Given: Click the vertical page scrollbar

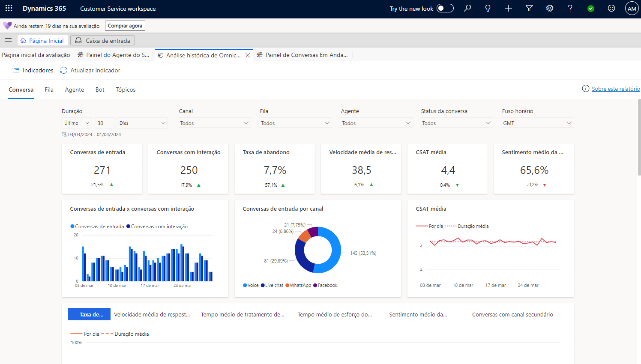Looking at the screenshot, I should 639,137.
